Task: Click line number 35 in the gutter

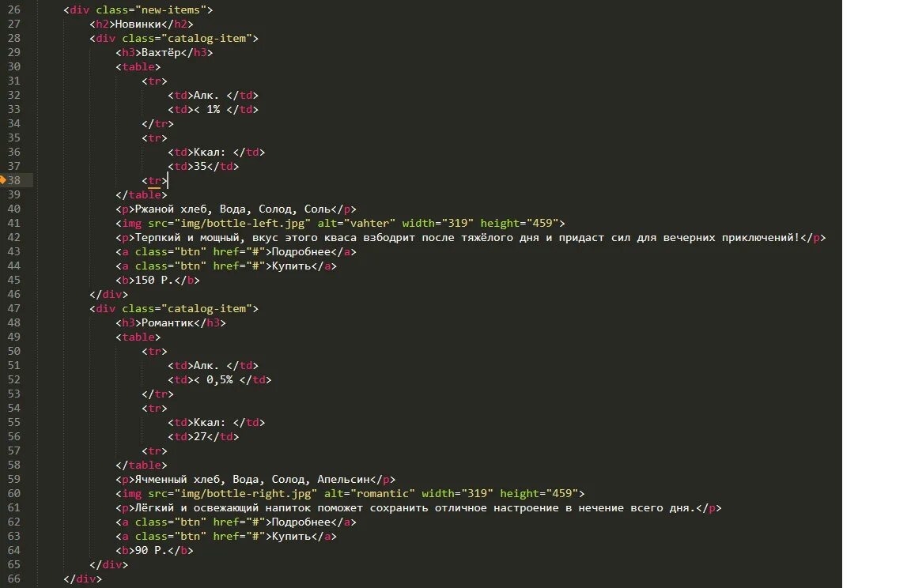Action: (14, 138)
